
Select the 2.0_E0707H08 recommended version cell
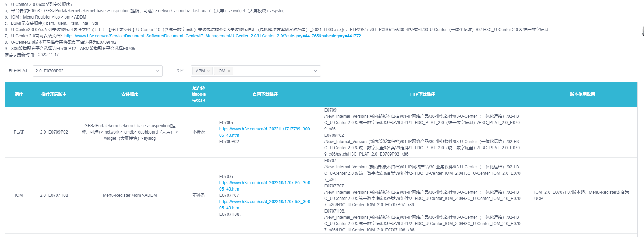(54, 195)
